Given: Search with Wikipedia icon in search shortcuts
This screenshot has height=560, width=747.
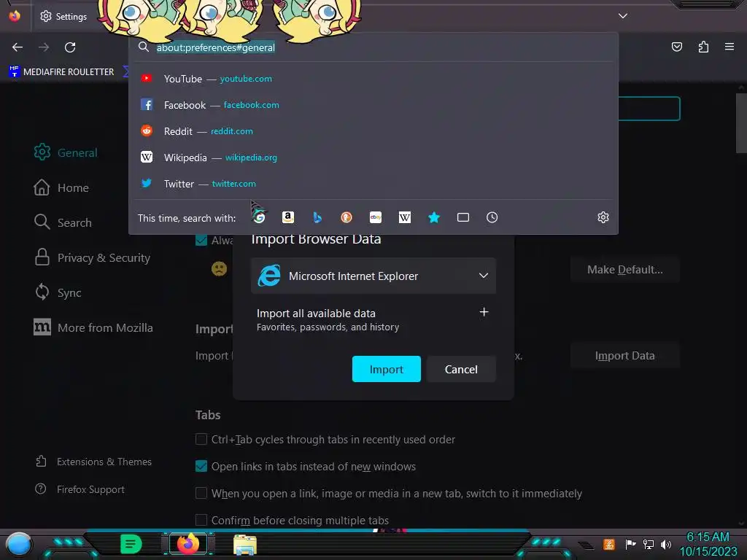Looking at the screenshot, I should pyautogui.click(x=404, y=217).
